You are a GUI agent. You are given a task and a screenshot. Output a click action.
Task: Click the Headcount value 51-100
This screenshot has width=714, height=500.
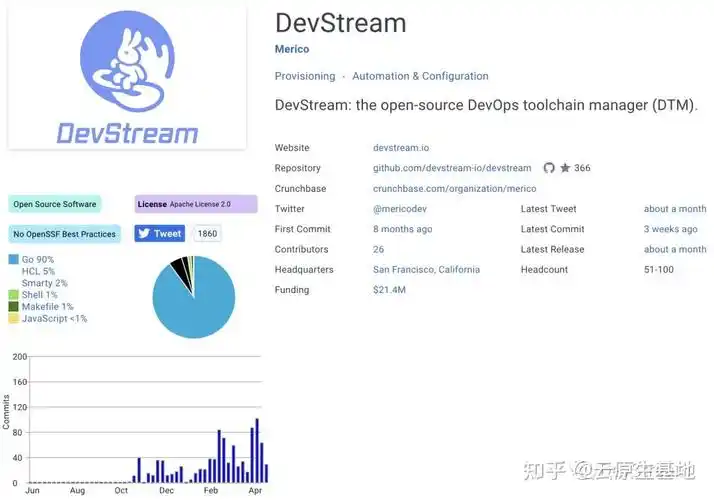[658, 270]
